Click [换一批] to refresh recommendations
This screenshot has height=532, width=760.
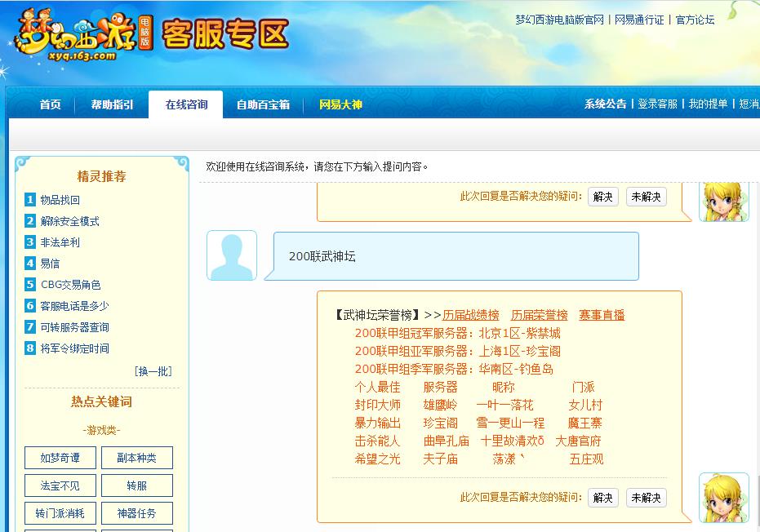153,371
